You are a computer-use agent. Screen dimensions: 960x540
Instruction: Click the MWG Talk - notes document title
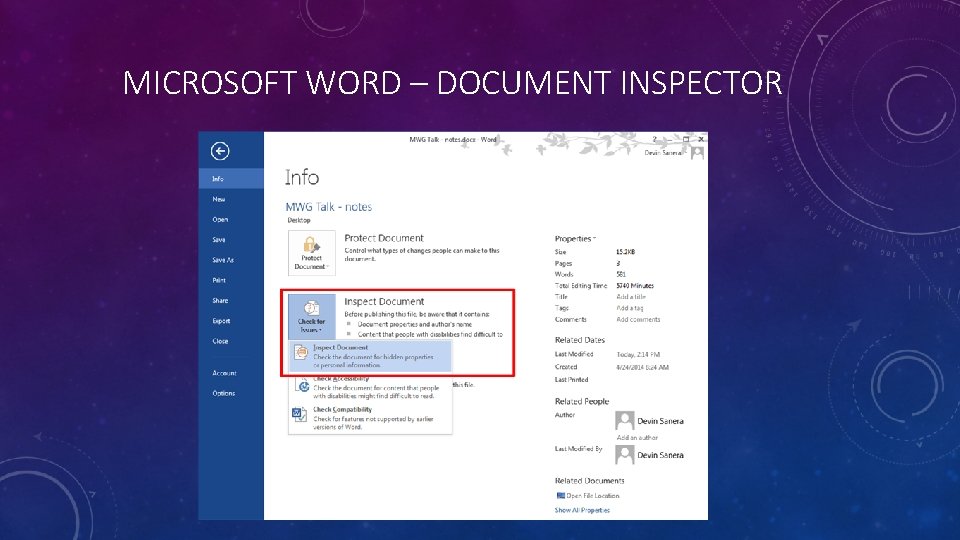point(329,207)
